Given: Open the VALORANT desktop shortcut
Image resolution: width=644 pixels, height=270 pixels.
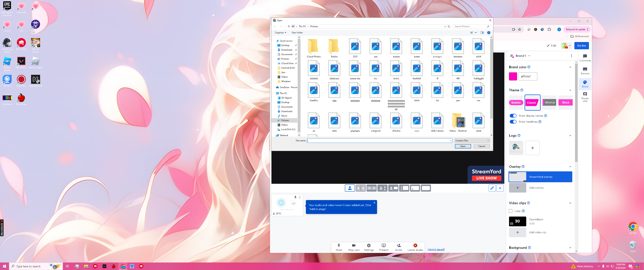Looking at the screenshot, I should (x=21, y=63).
